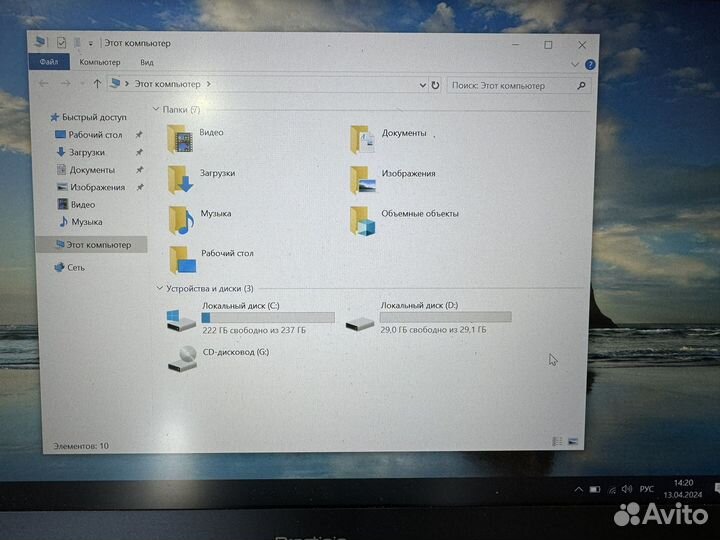The width and height of the screenshot is (720, 540).
Task: Click the search magnifier icon
Action: pyautogui.click(x=581, y=85)
